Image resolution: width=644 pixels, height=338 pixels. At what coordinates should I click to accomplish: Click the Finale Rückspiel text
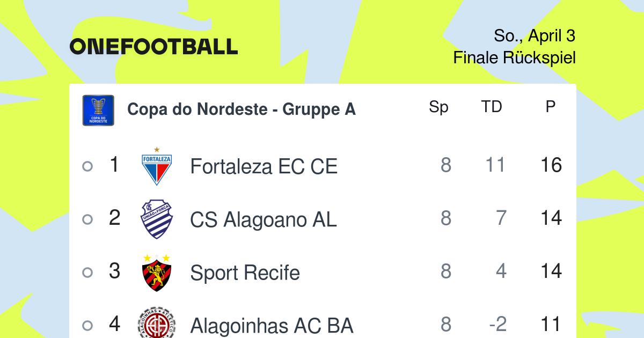(514, 57)
